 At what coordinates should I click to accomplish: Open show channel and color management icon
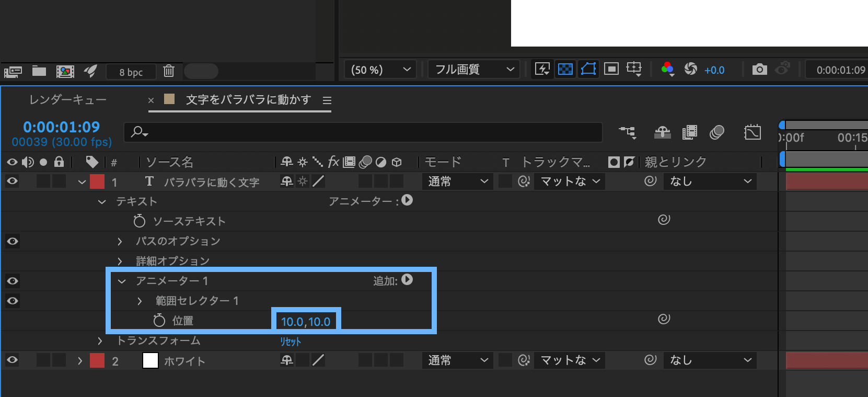[x=667, y=69]
